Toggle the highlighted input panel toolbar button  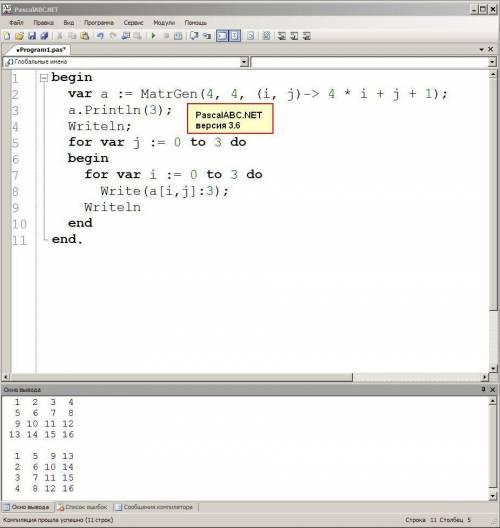pyautogui.click(x=235, y=36)
